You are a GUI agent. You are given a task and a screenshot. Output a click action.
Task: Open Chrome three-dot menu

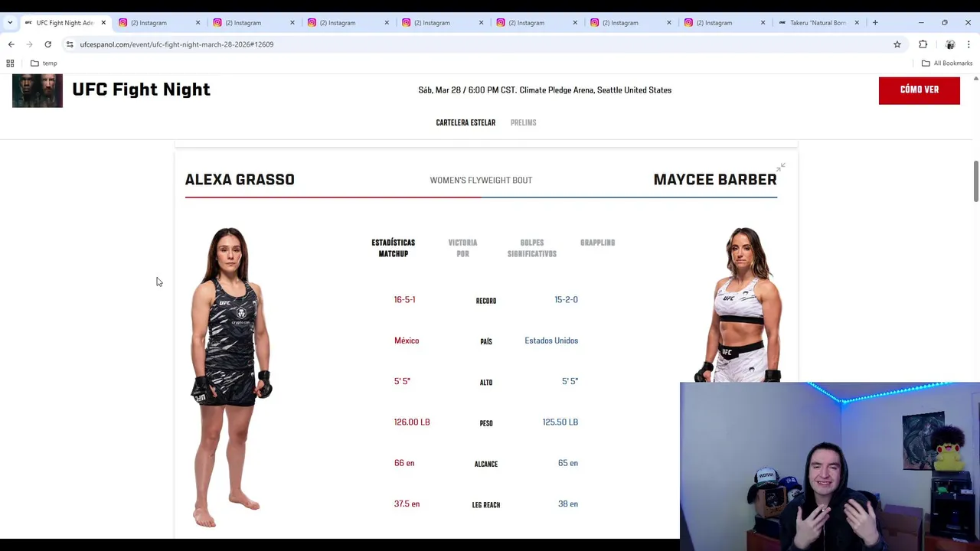pos(969,44)
